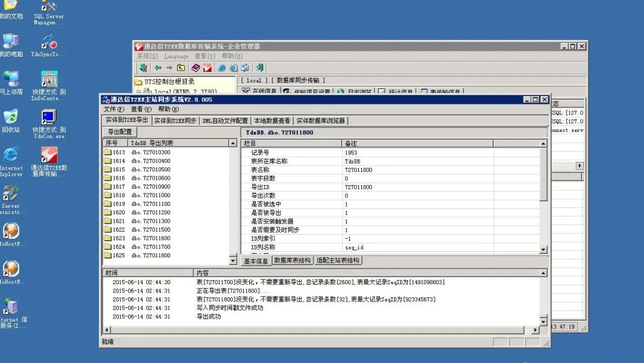This screenshot has height=363, width=644.
Task: Click the horizontal scrollbar track of the log panel
Action: tap(317, 330)
